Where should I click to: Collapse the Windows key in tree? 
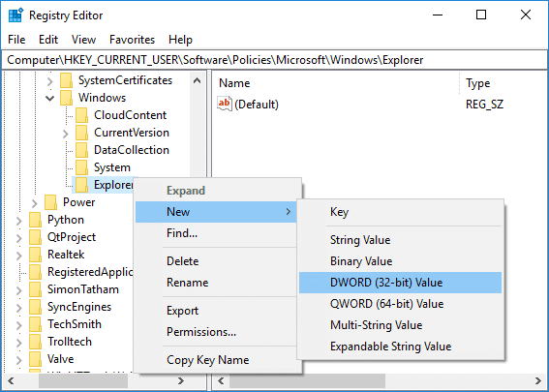50,98
